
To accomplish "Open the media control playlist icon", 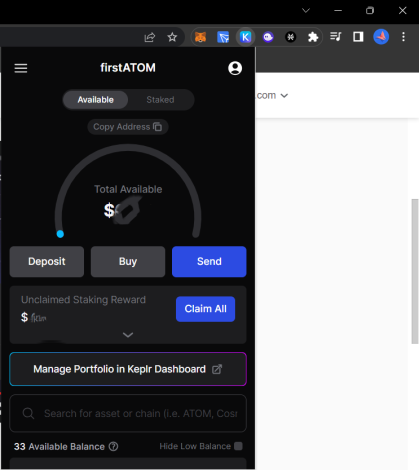I will pyautogui.click(x=335, y=36).
